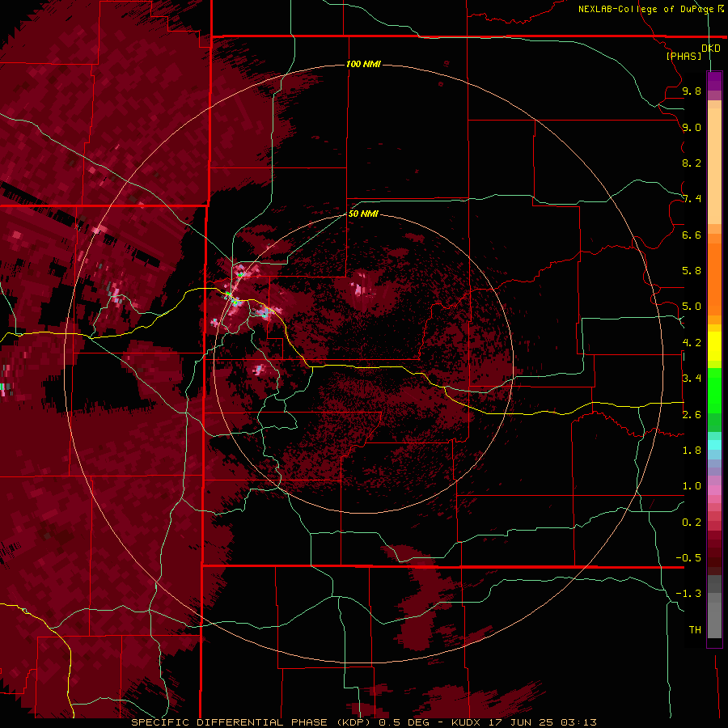This screenshot has height=728, width=728.
Task: Click the 8.2 value on color scale
Action: tap(692, 163)
